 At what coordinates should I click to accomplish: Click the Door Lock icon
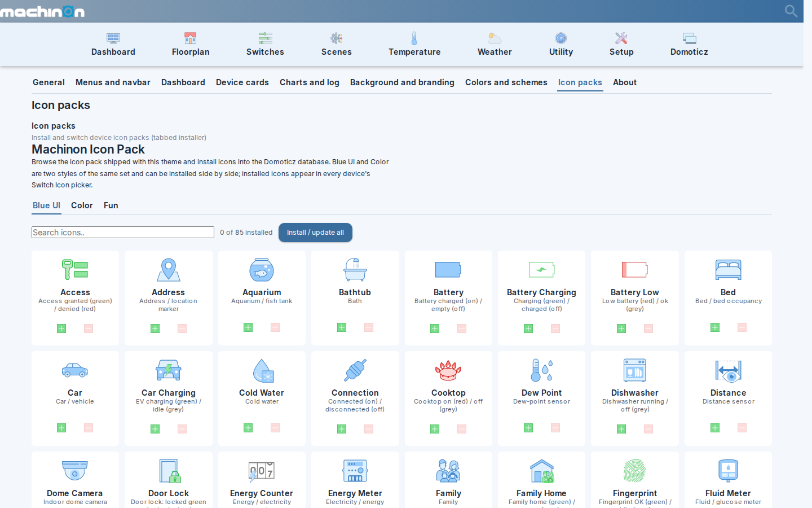[x=169, y=471]
